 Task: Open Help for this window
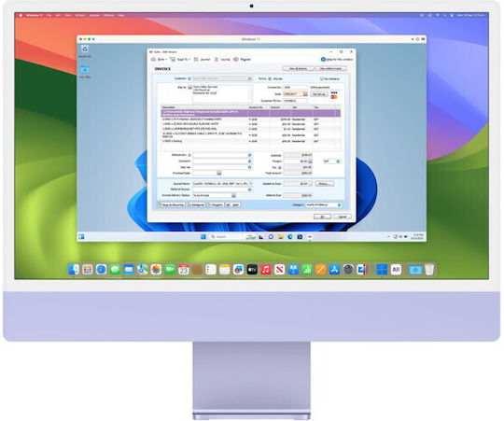tap(337, 60)
